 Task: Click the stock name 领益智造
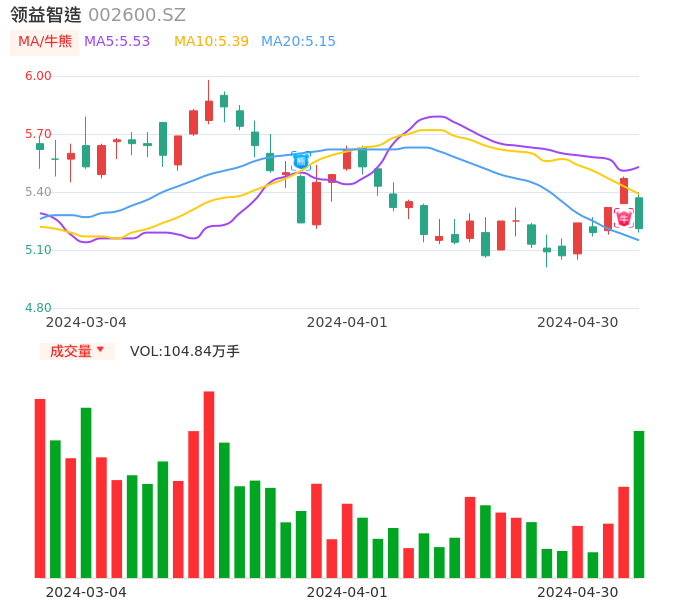[46, 15]
